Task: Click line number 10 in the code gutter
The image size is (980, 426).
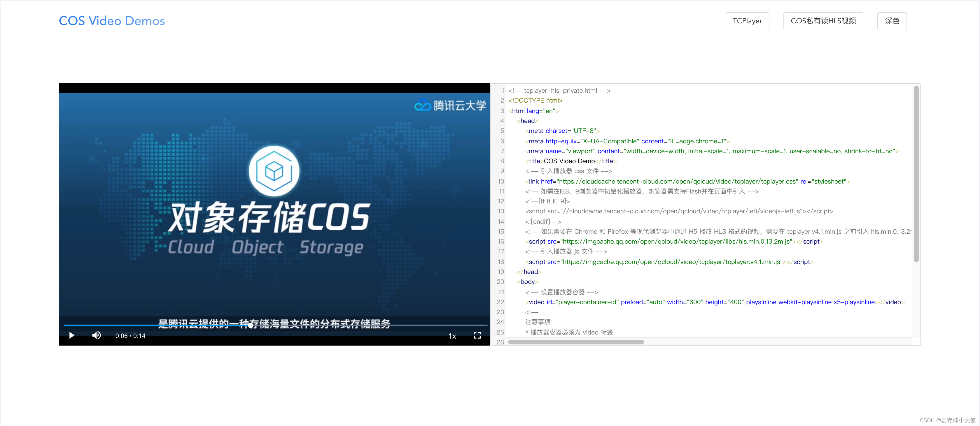Action: [x=501, y=181]
